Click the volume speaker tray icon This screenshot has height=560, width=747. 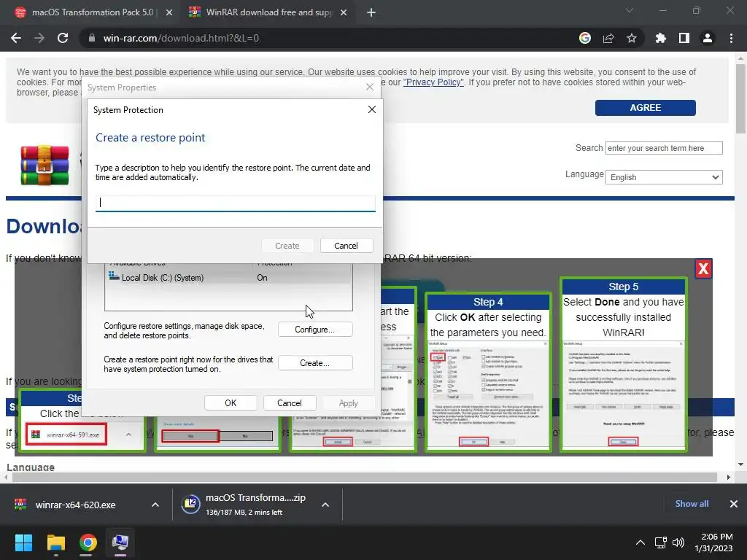(x=678, y=542)
